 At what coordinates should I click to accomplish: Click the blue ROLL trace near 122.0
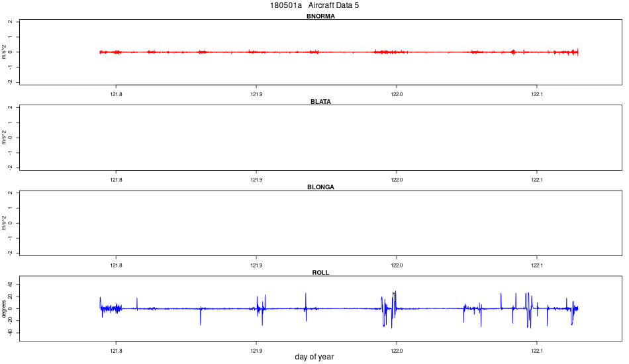click(x=395, y=308)
